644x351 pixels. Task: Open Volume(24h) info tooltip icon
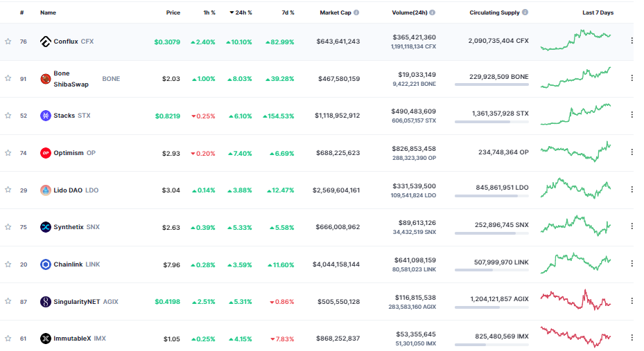pyautogui.click(x=433, y=12)
